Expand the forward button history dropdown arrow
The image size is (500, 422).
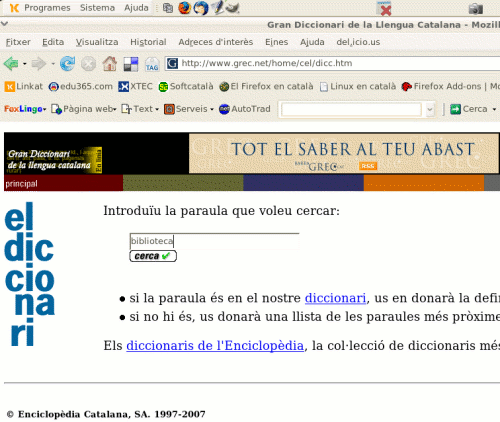[53, 63]
